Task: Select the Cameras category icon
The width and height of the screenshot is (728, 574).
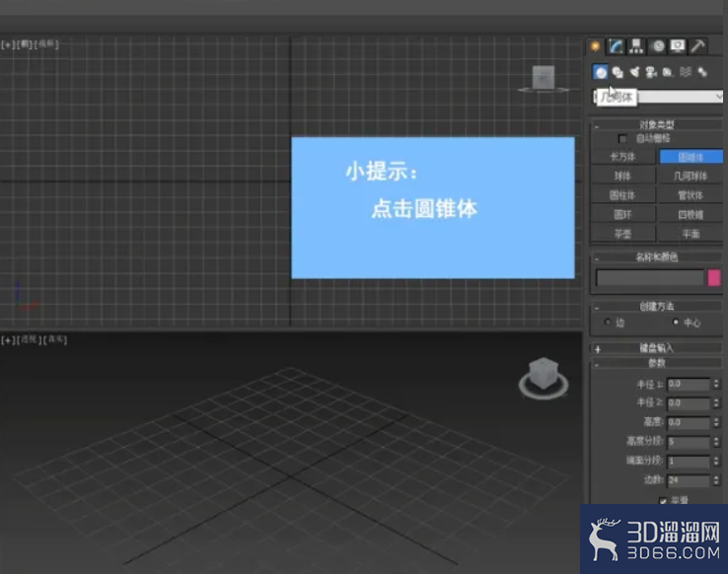Action: pyautogui.click(x=651, y=72)
